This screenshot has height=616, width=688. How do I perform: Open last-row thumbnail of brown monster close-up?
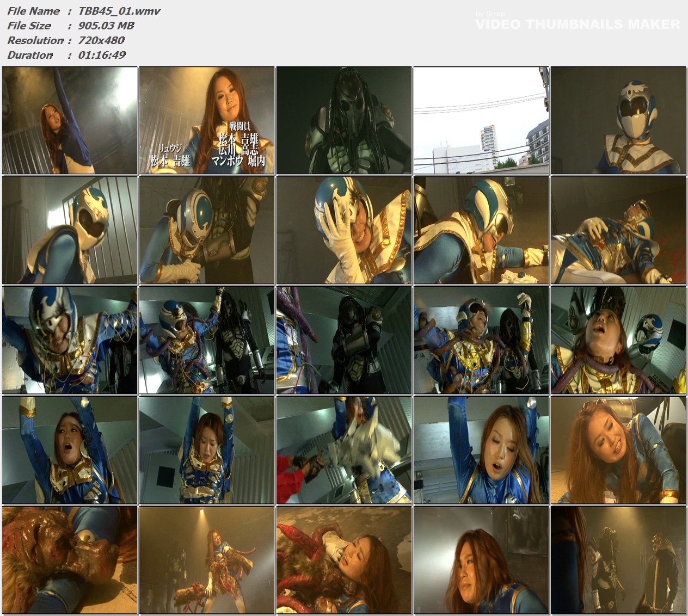[x=70, y=560]
